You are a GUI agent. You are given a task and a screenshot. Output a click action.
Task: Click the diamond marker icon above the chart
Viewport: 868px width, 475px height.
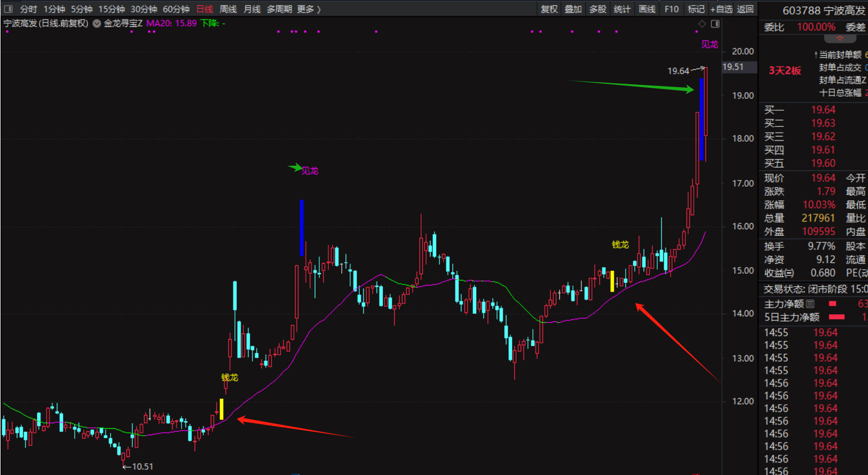pos(702,24)
